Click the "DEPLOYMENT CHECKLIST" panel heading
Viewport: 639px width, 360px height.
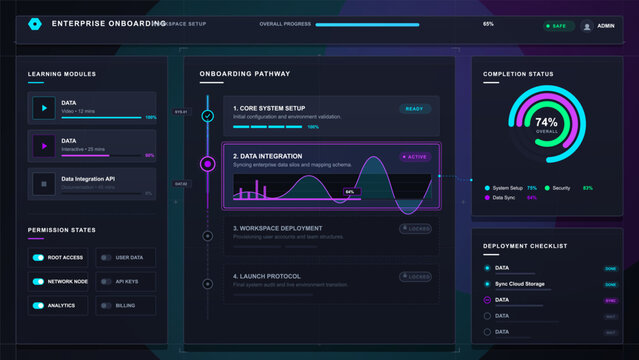pyautogui.click(x=525, y=246)
